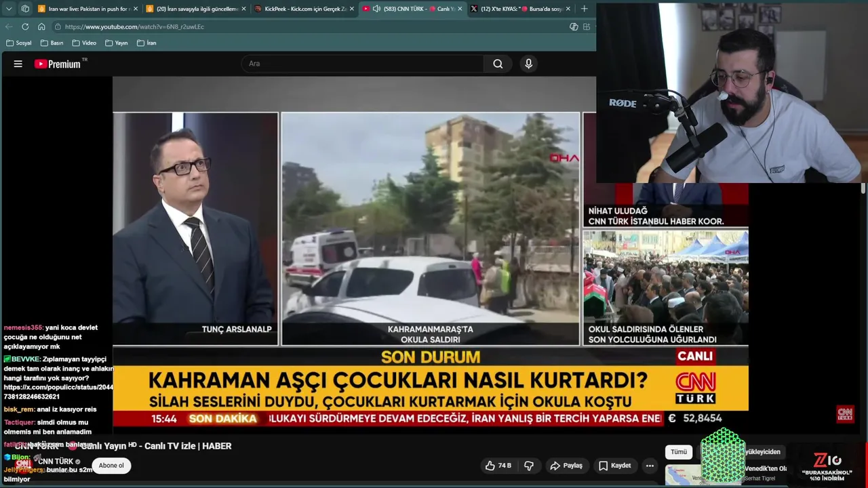Click chat username bisk_rem

[19, 409]
